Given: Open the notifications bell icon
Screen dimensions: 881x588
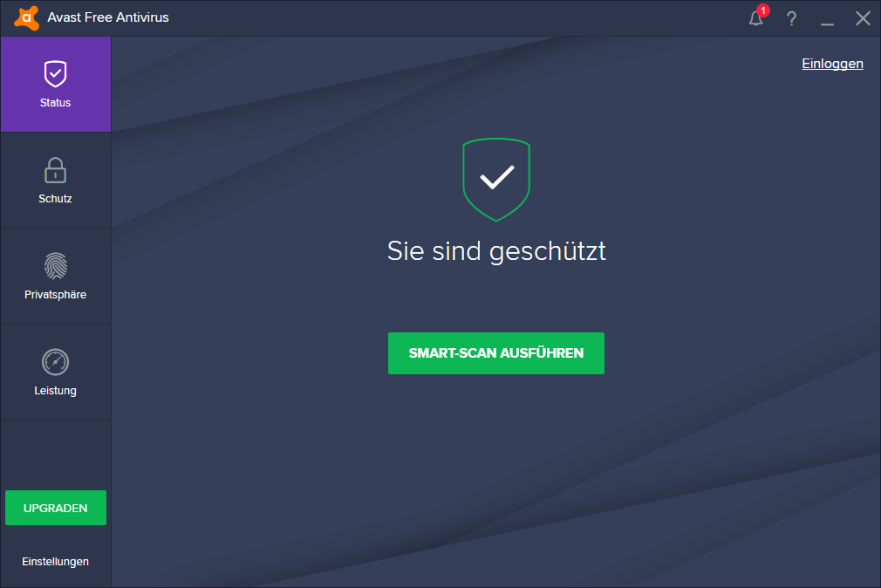Looking at the screenshot, I should tap(755, 18).
